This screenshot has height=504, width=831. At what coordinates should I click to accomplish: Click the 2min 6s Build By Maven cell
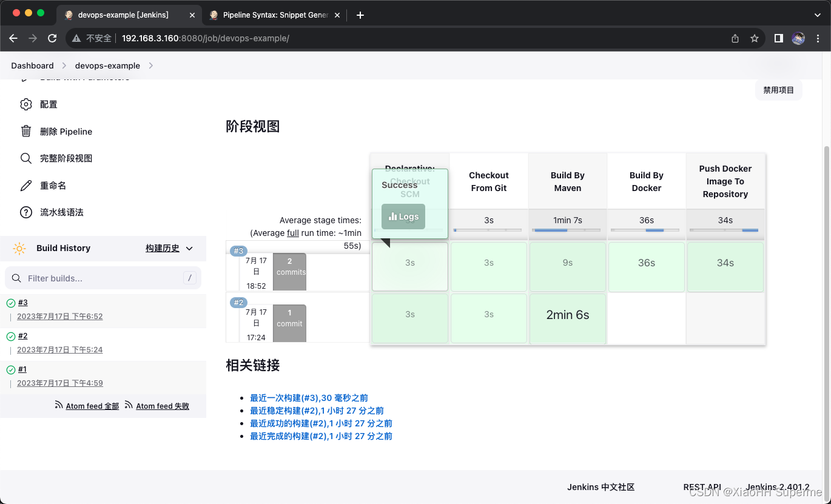568,318
